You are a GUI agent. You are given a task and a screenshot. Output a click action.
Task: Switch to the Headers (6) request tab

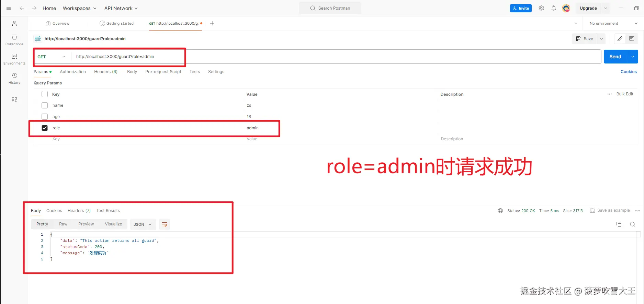(106, 72)
